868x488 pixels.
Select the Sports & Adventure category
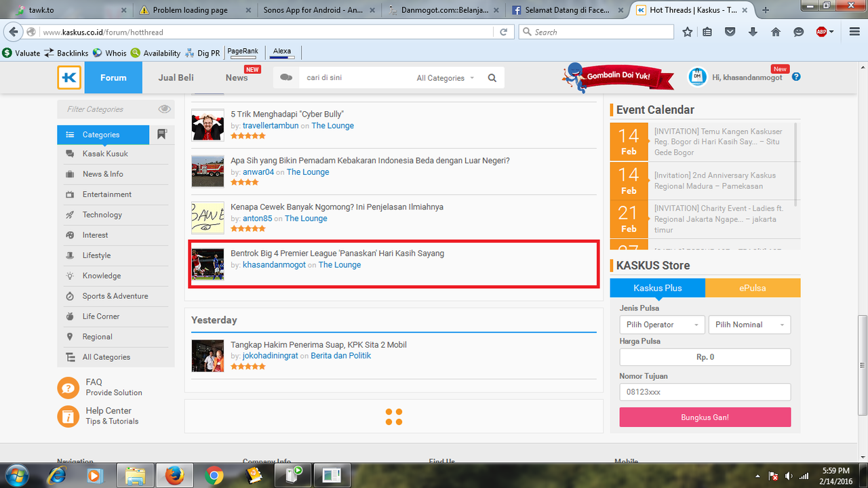coord(115,296)
